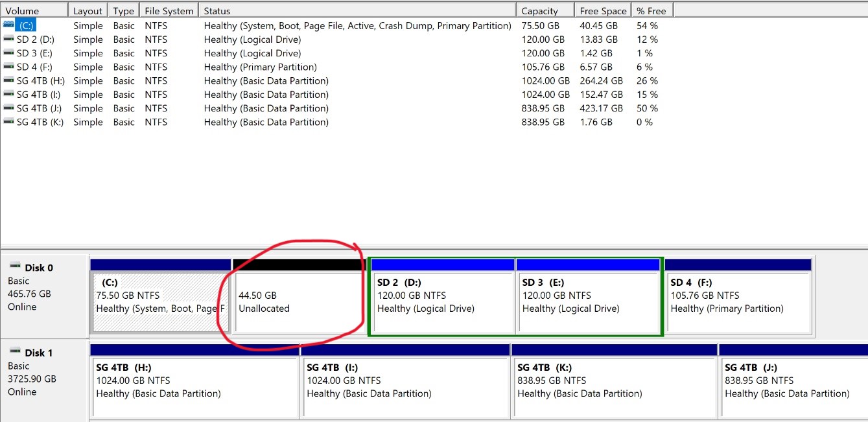Sort volumes by the Capacity column header
The image size is (868, 422).
[x=545, y=10]
